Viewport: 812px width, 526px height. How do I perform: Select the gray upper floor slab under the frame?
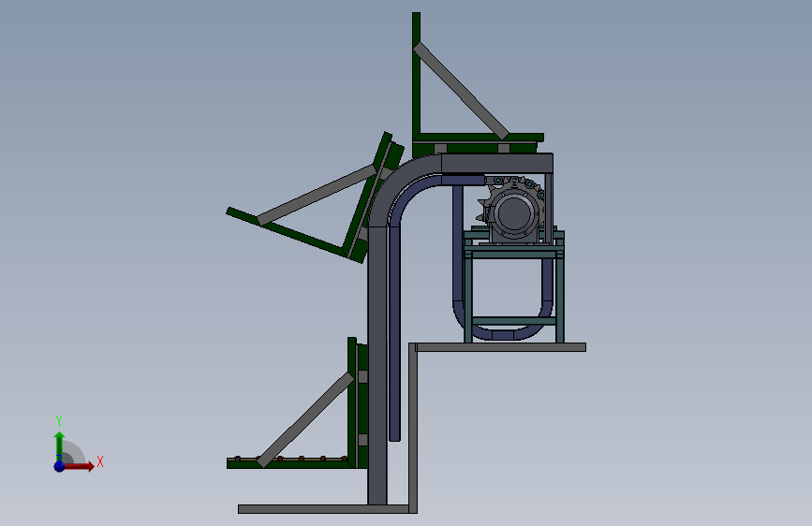click(500, 347)
